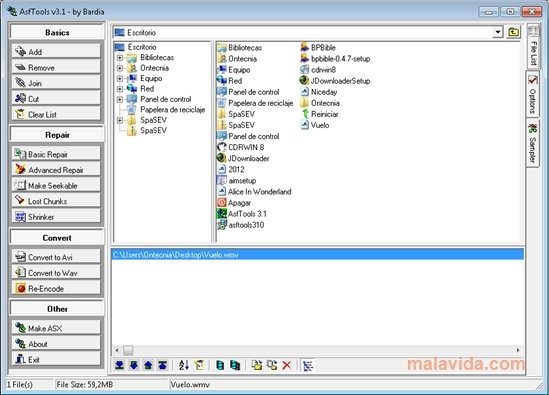Click the move-to-bottom arrow in list toolbar
549x395 pixels.
point(119,365)
